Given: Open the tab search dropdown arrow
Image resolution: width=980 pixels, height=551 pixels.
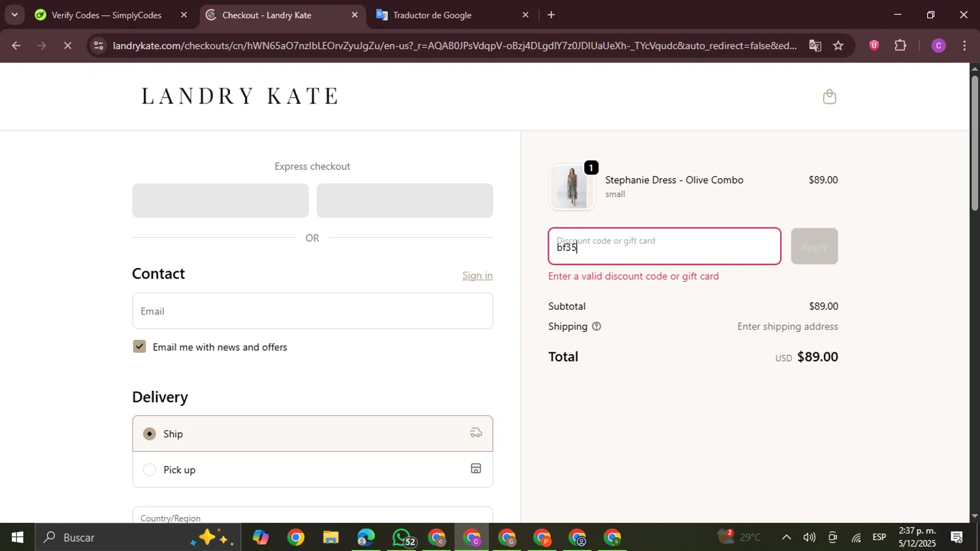Looking at the screenshot, I should click(14, 14).
